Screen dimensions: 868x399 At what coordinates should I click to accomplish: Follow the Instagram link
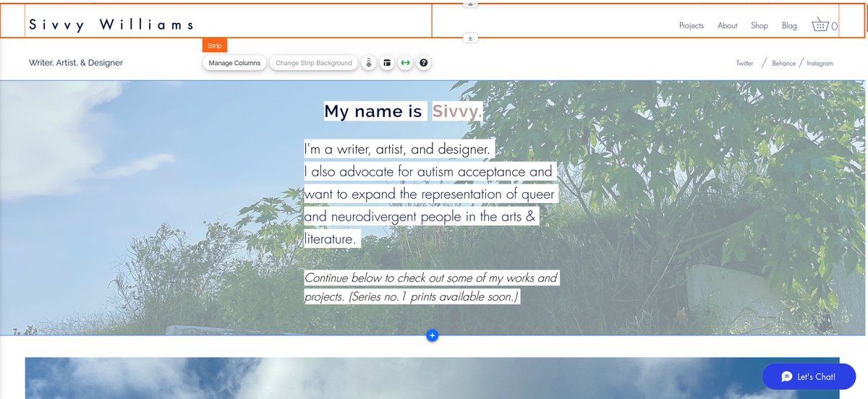[820, 64]
